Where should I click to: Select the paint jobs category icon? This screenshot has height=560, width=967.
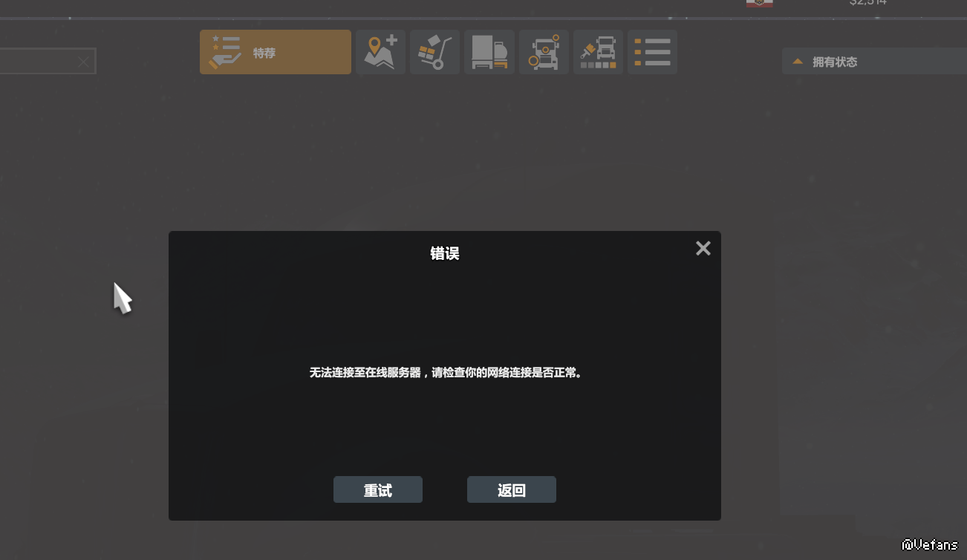(x=598, y=52)
